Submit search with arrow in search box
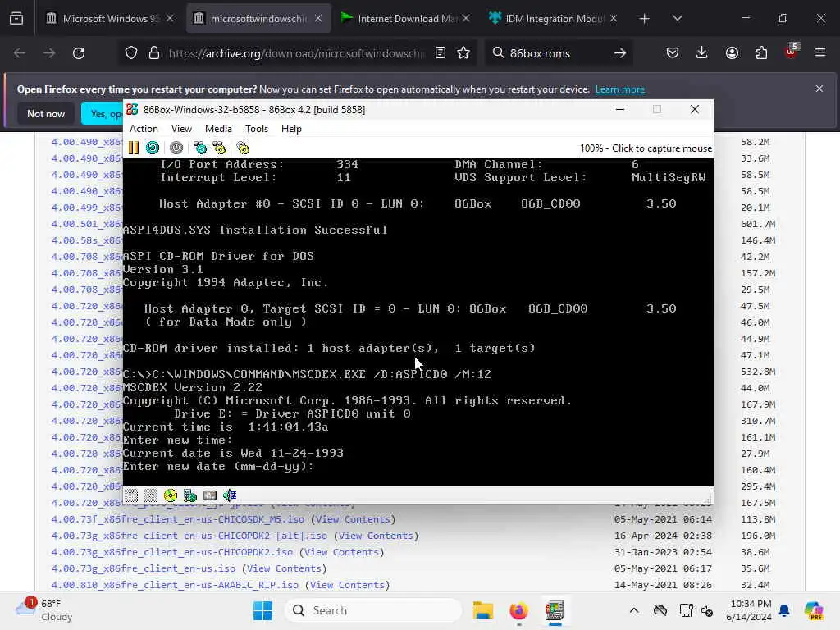 [x=620, y=53]
